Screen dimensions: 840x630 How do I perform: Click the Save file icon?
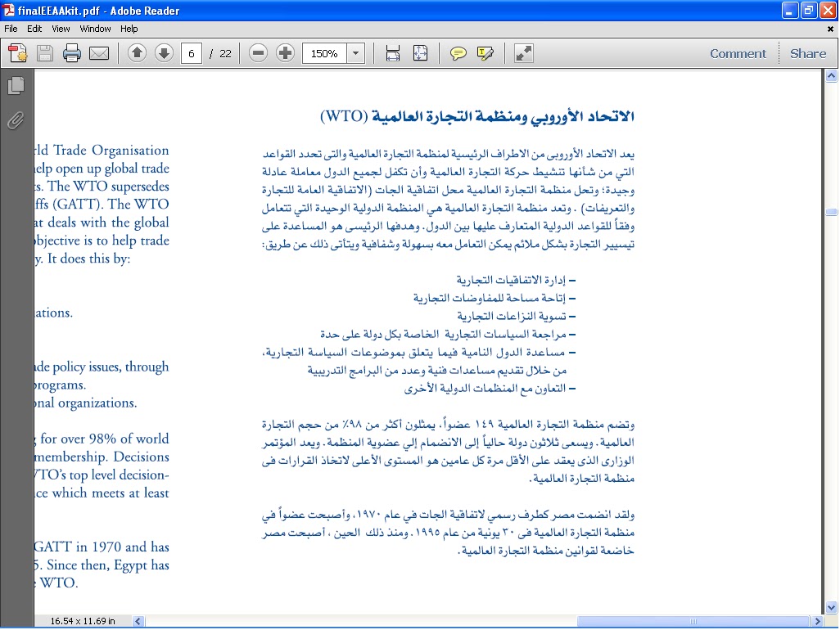(45, 53)
